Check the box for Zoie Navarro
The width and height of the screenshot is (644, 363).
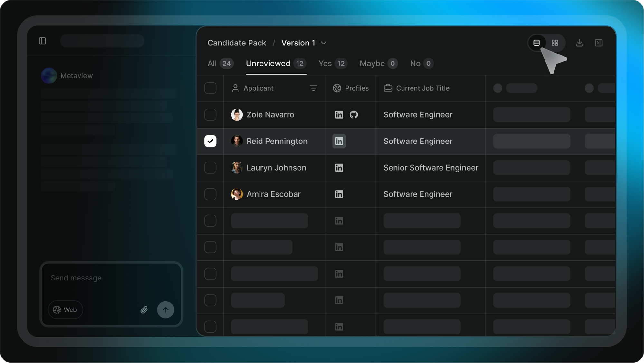pos(211,114)
